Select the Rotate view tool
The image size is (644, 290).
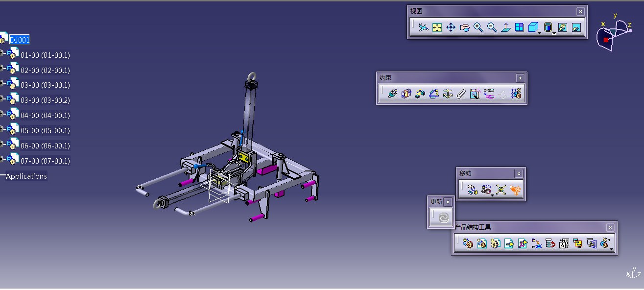[465, 27]
